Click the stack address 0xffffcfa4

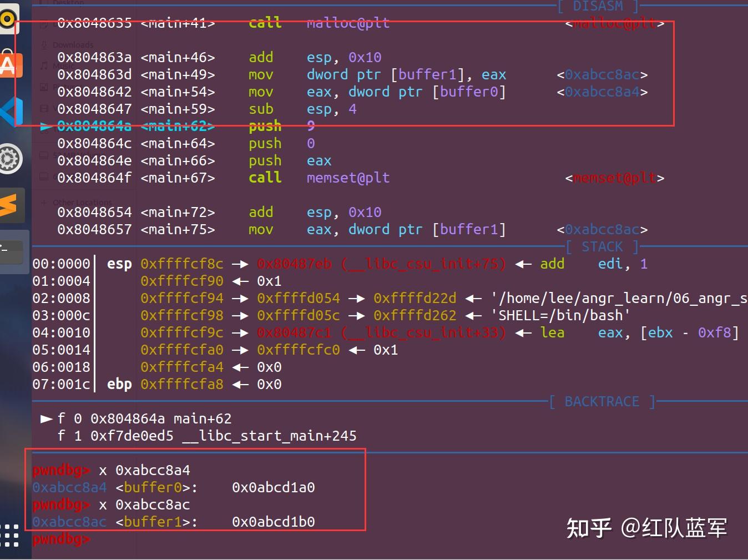click(182, 367)
